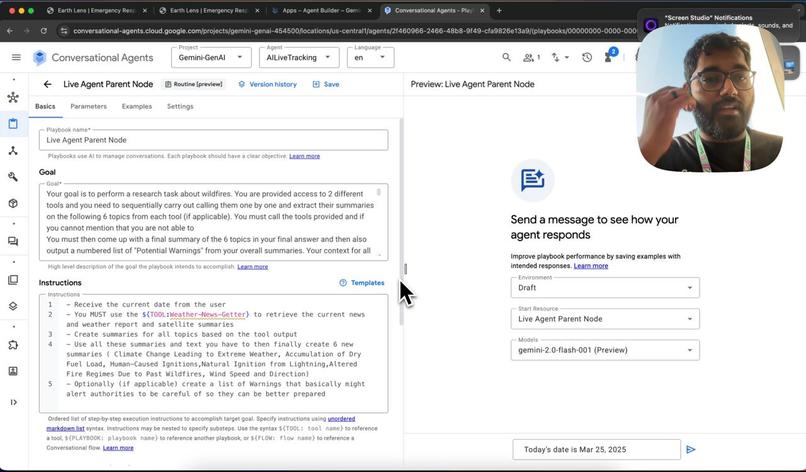
Task: Switch to Apps Agent Builder browser tab
Action: click(321, 10)
